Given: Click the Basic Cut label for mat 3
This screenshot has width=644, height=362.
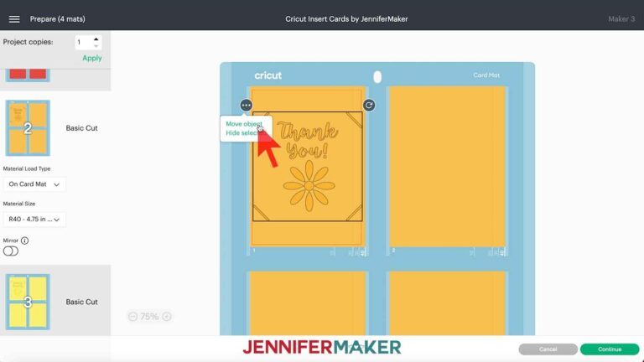Looking at the screenshot, I should tap(81, 302).
